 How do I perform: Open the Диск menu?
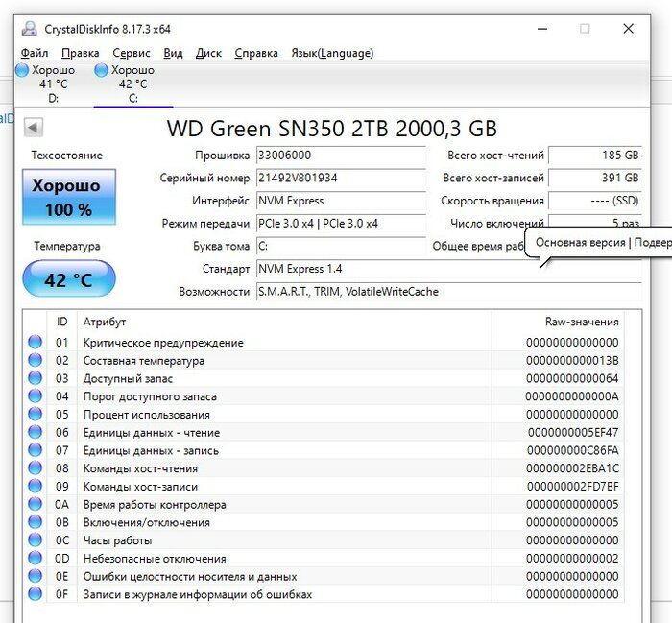point(208,53)
